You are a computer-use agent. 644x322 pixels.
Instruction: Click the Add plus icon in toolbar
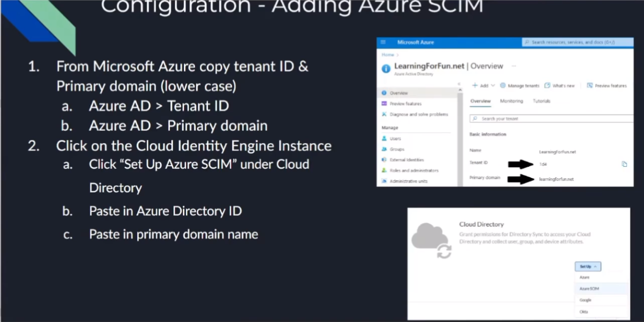pos(475,85)
